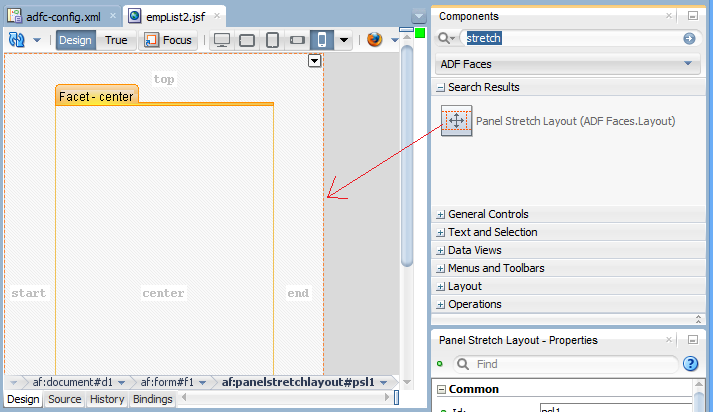Click the top facet placeholder
Screen dimensions: 713x412
[164, 79]
